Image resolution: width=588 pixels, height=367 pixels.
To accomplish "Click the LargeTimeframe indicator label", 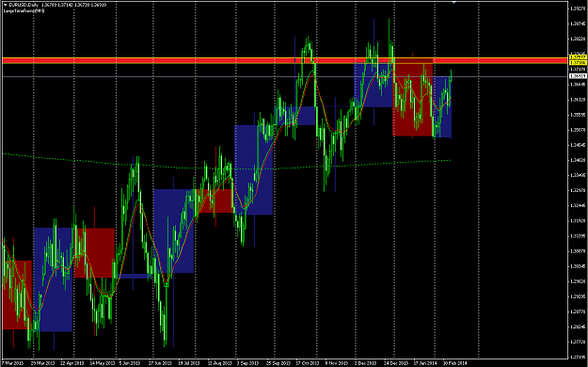I will pyautogui.click(x=24, y=11).
